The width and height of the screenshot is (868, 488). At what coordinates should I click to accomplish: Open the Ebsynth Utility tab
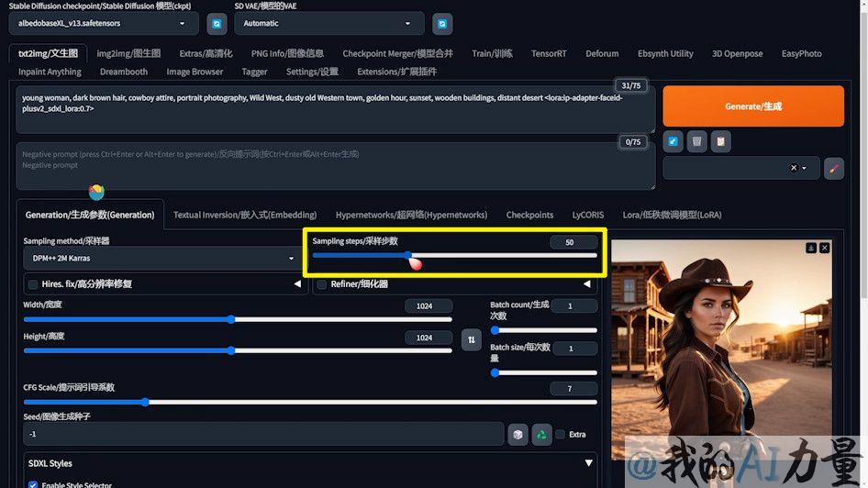coord(665,54)
